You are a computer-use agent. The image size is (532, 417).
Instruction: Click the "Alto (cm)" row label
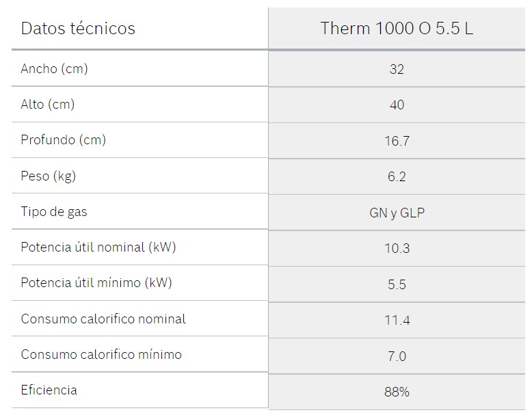pos(48,105)
